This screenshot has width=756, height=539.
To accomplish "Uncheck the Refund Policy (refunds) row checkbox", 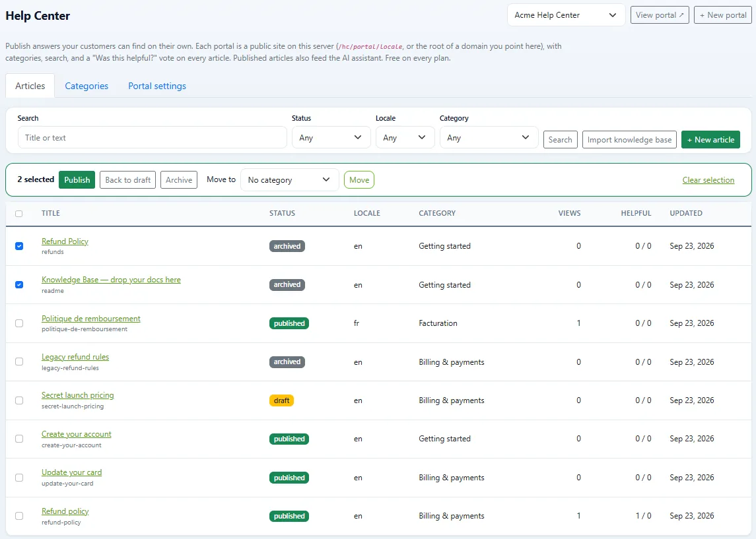I will point(18,246).
